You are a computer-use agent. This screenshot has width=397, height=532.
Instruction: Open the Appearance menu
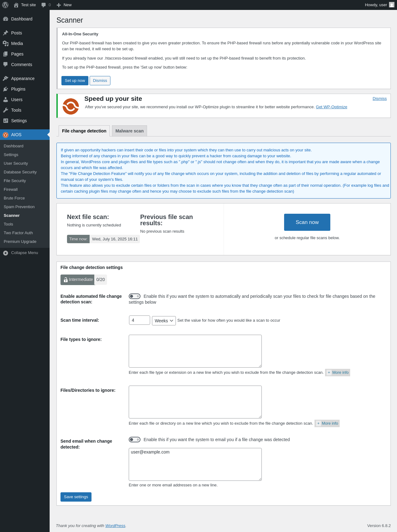pyautogui.click(x=25, y=78)
